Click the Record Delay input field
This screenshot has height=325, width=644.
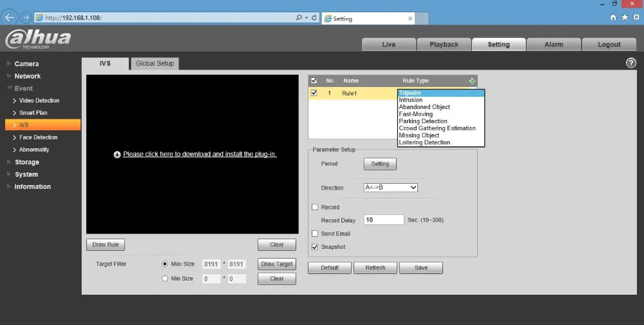click(384, 220)
